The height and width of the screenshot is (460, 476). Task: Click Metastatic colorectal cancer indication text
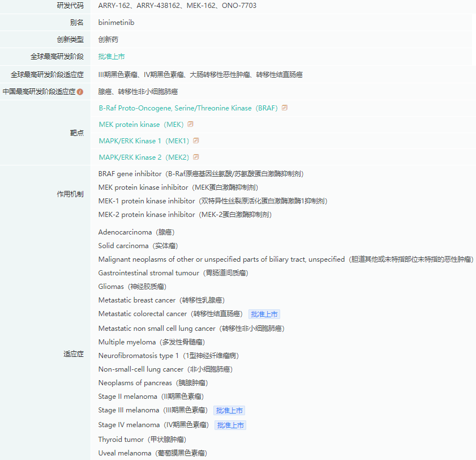(170, 314)
